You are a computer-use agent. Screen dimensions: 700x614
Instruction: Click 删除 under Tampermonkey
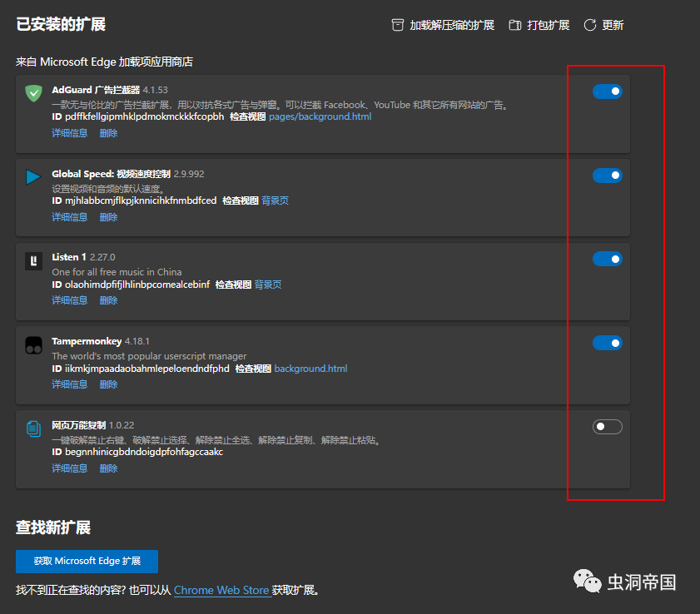(108, 384)
